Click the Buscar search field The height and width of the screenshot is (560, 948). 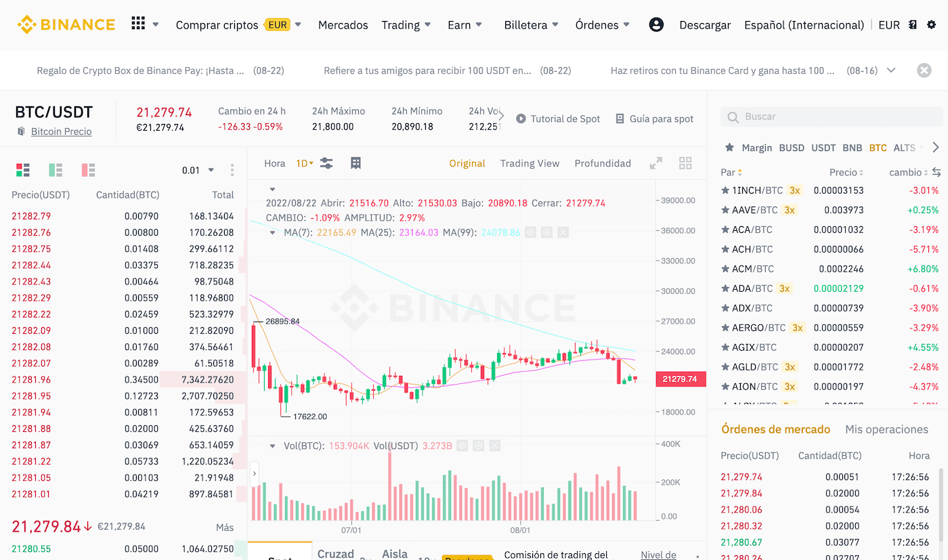coord(832,116)
